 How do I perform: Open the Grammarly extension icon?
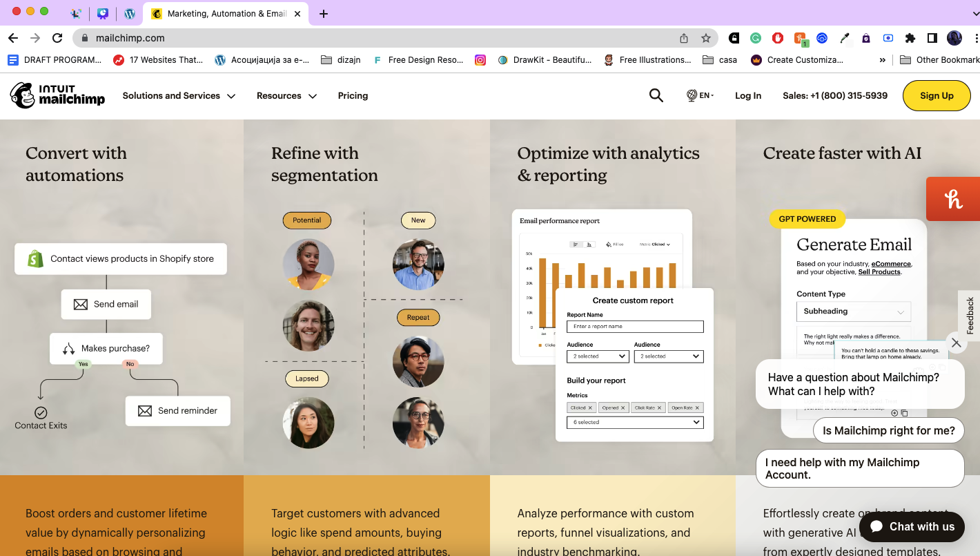click(x=756, y=38)
